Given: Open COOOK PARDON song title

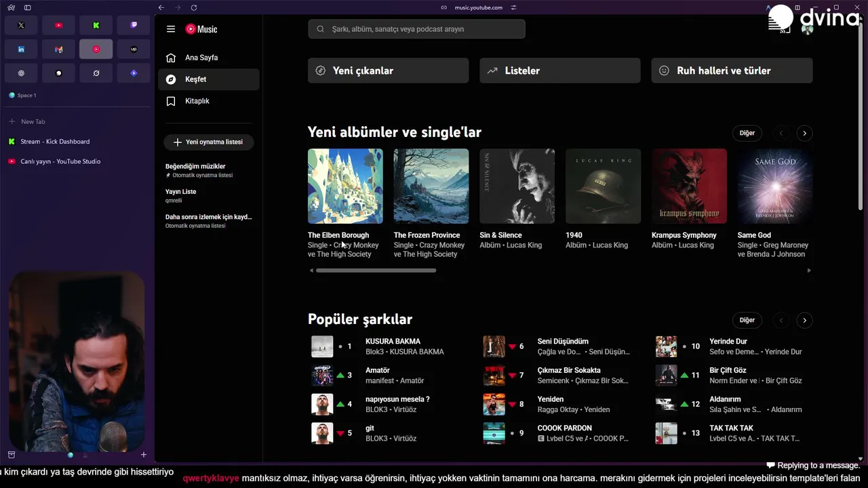Looking at the screenshot, I should pyautogui.click(x=565, y=428).
